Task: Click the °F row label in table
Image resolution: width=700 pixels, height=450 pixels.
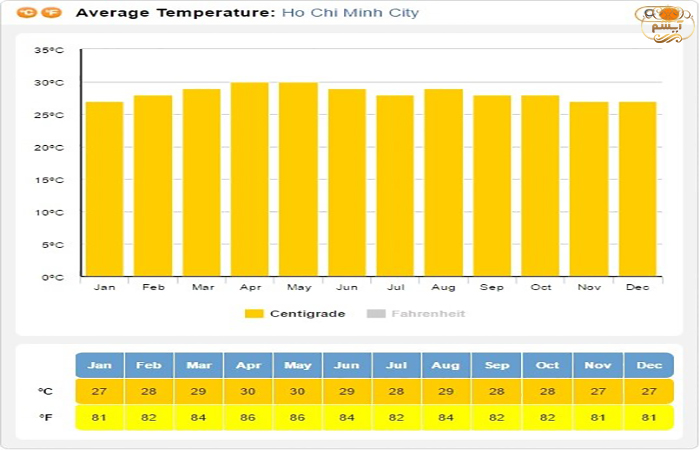Action: pos(46,417)
